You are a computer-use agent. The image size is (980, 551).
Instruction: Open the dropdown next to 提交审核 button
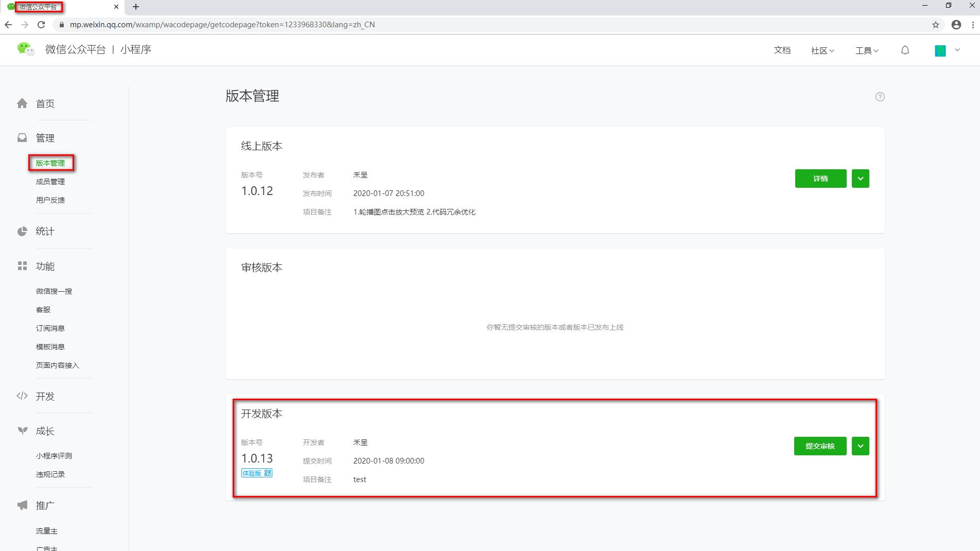pos(860,446)
